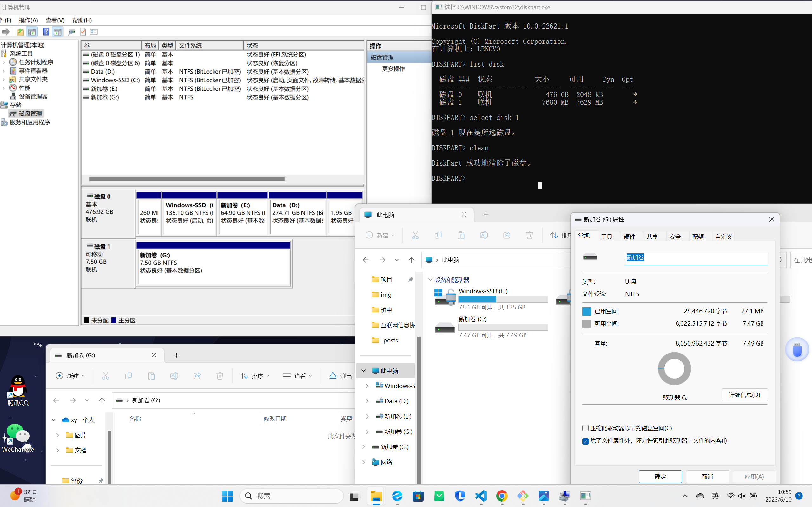812x507 pixels.
Task: Switch to 安全 tab in properties dialog
Action: [675, 237]
